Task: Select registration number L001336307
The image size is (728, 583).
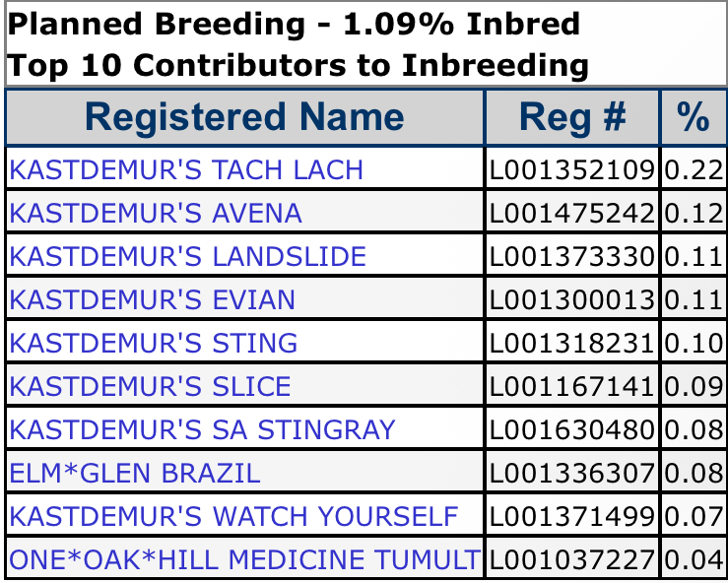Action: (x=572, y=474)
